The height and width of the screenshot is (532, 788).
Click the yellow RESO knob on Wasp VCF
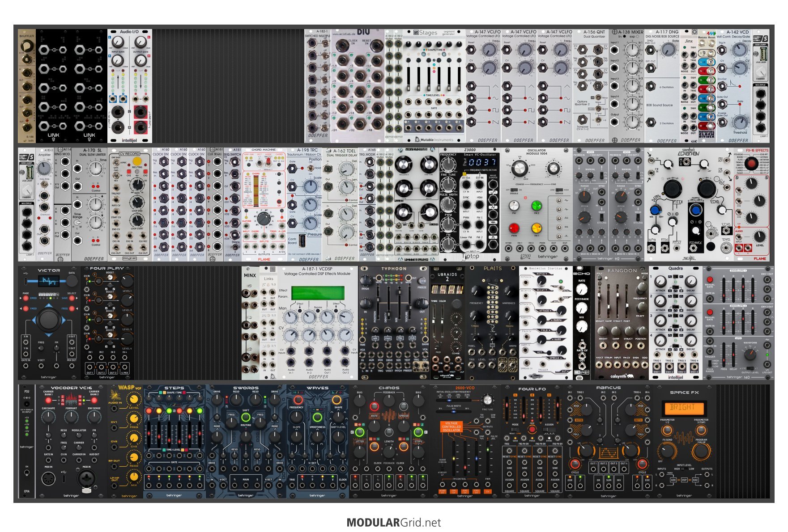tap(134, 457)
